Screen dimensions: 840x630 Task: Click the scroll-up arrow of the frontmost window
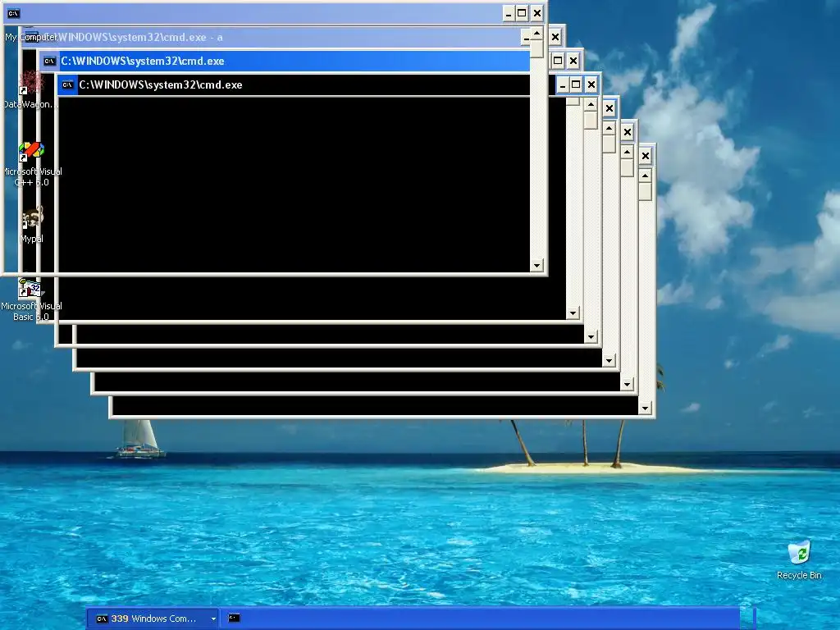(x=536, y=34)
